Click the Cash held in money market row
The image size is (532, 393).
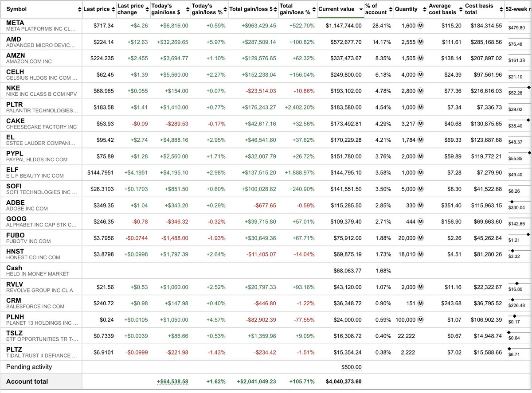tap(266, 271)
